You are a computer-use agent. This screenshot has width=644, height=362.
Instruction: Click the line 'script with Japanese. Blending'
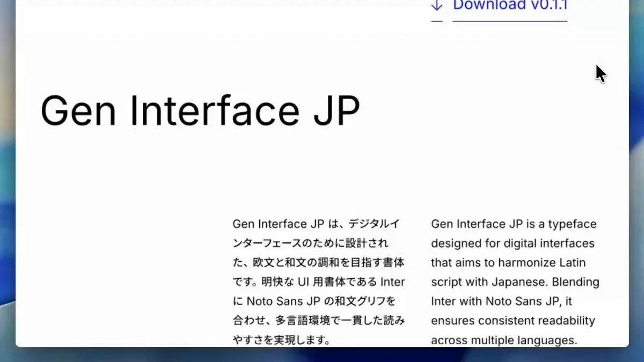click(515, 282)
